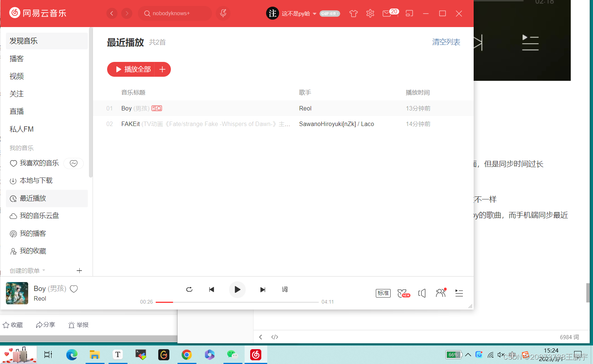
Task: Open sound effects icon with NEW badge
Action: pyautogui.click(x=404, y=293)
